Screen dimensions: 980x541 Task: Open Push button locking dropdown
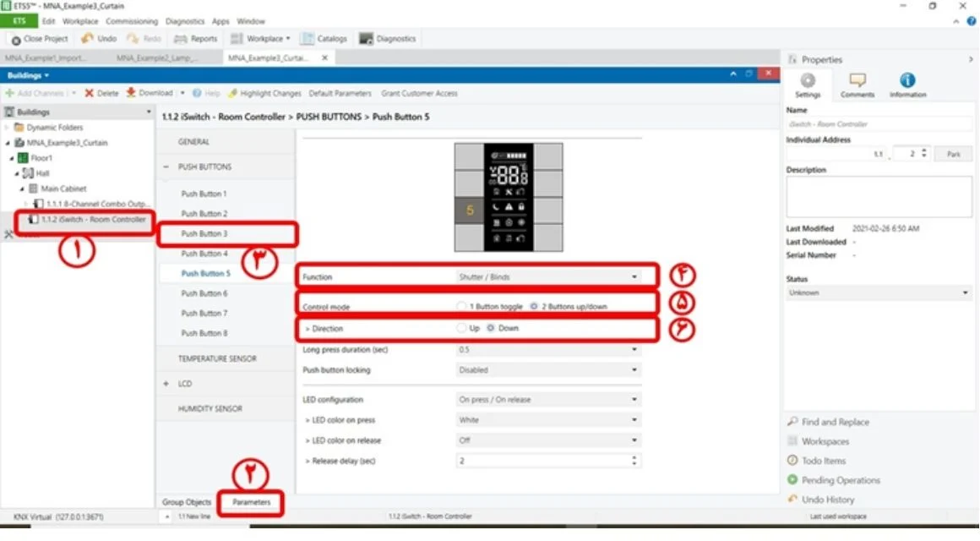(549, 369)
